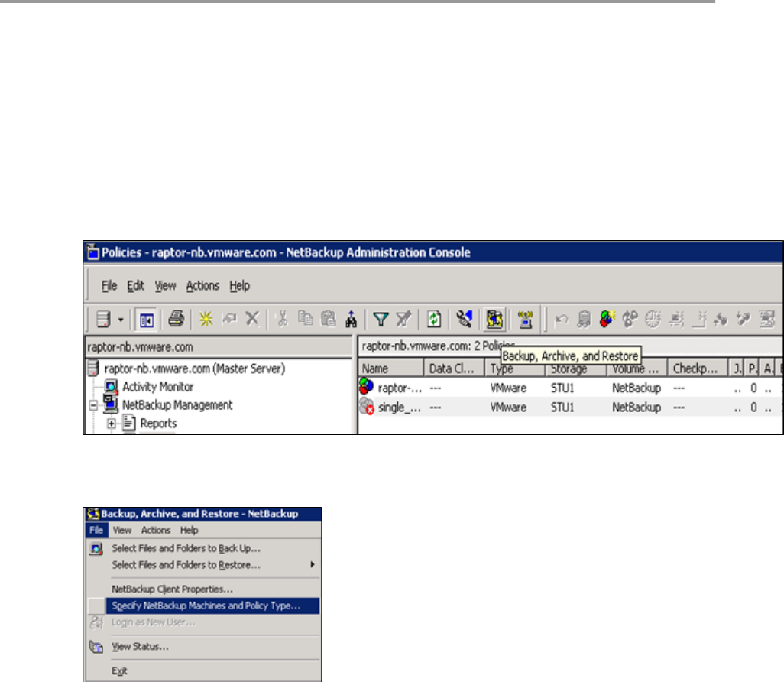Select the raptor-... policy row
The width and height of the screenshot is (784, 682).
click(570, 388)
